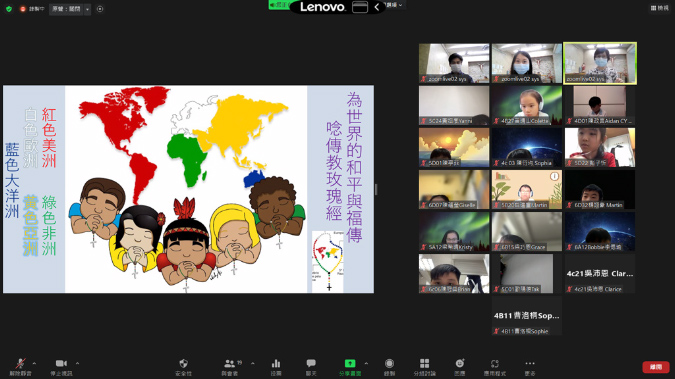
Task: Open the View layout menu
Action: point(660,8)
